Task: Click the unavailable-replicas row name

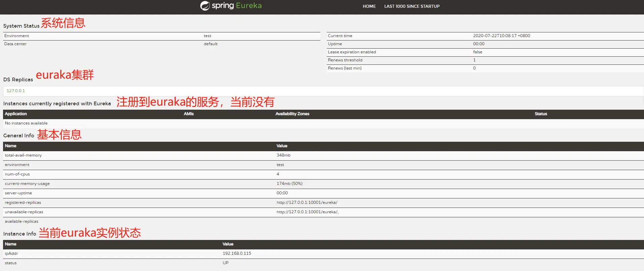Action: (x=24, y=212)
